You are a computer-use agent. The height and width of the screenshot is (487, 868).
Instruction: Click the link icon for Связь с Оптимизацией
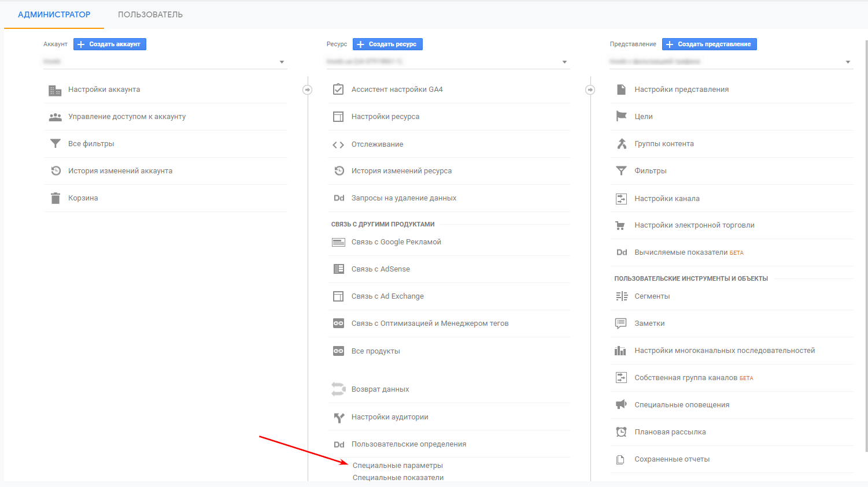tap(338, 324)
